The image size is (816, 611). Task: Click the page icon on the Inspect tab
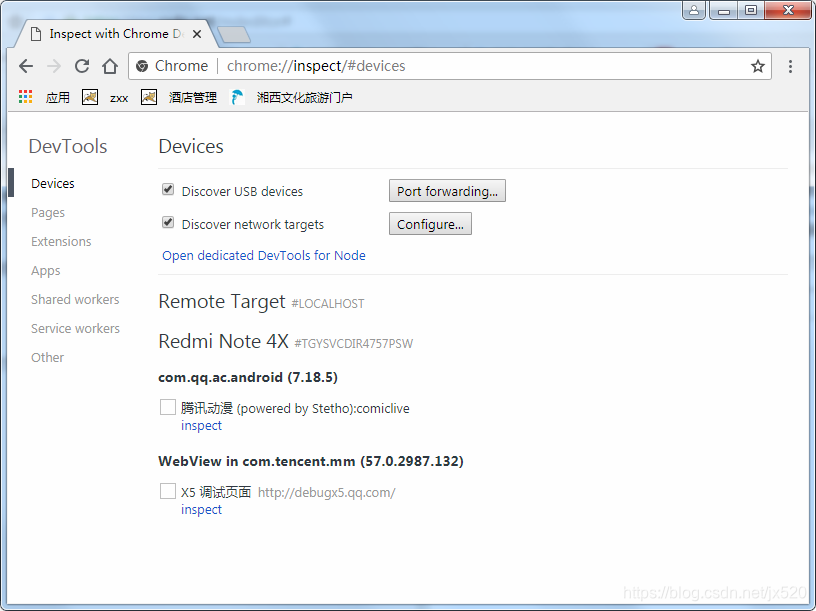pyautogui.click(x=36, y=34)
